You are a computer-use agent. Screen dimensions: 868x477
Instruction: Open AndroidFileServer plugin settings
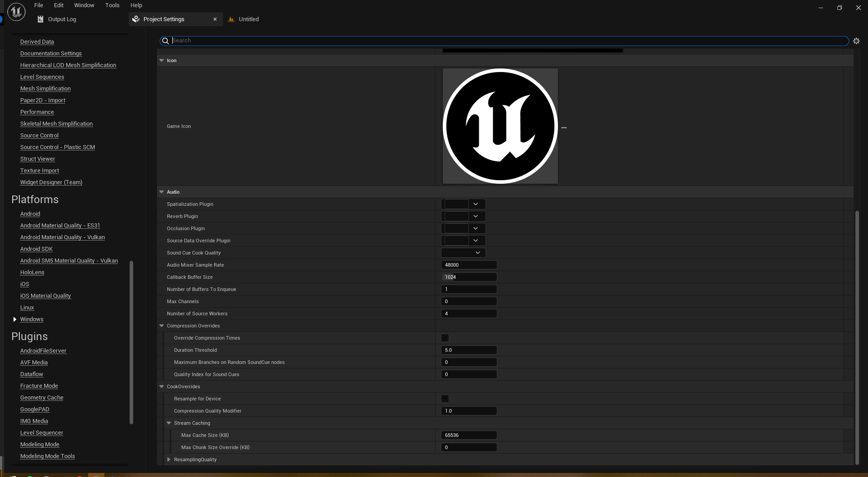(43, 350)
